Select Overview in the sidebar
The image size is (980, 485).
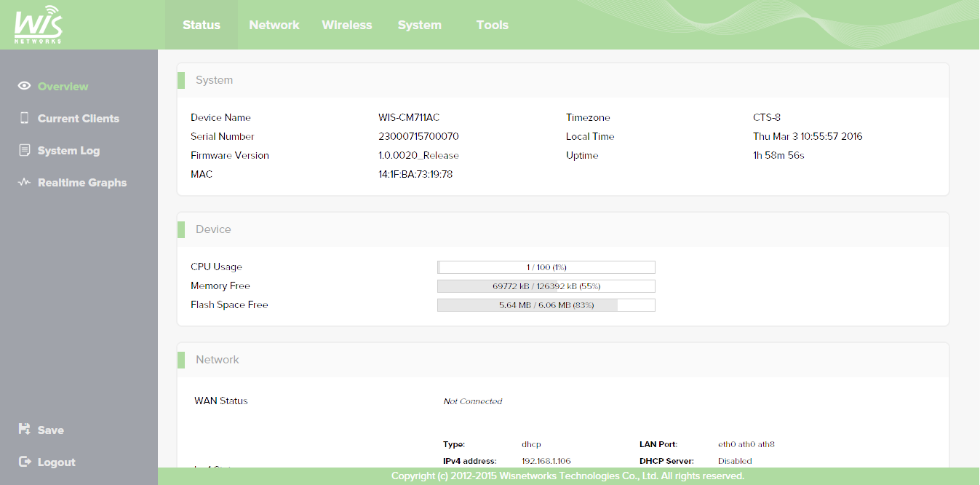click(x=63, y=86)
